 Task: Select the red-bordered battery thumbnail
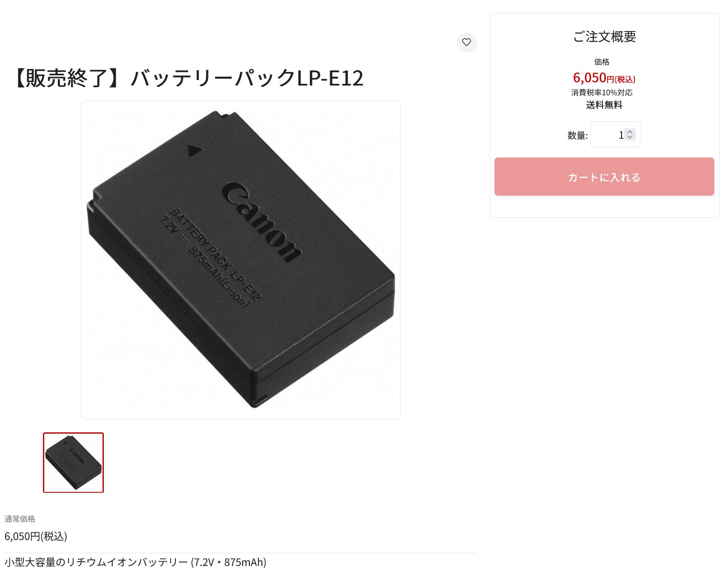73,463
